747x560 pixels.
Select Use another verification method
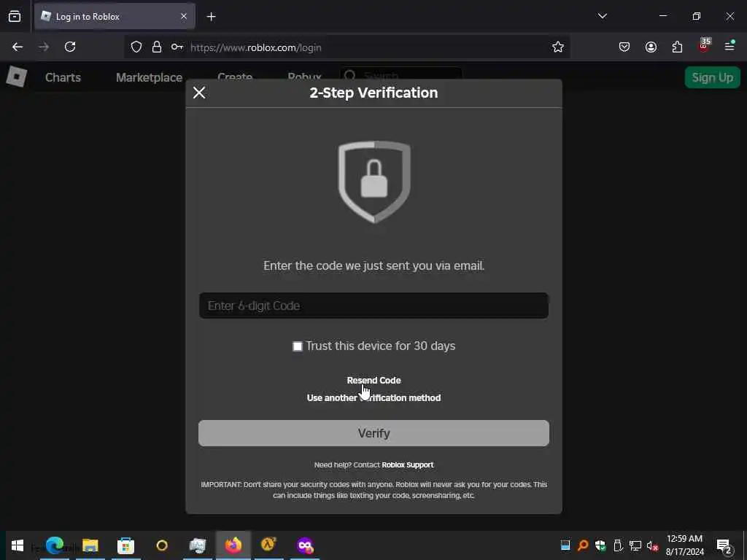pos(373,397)
